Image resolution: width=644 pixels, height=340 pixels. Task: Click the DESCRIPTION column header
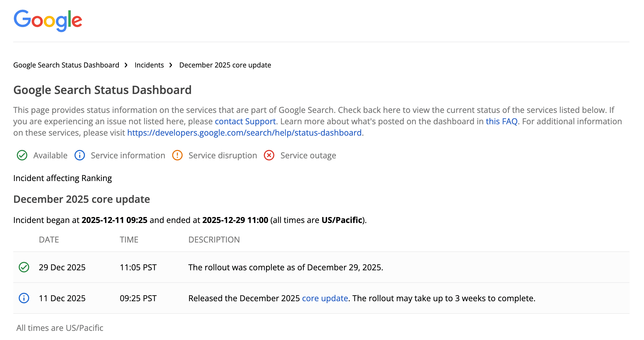pyautogui.click(x=214, y=239)
